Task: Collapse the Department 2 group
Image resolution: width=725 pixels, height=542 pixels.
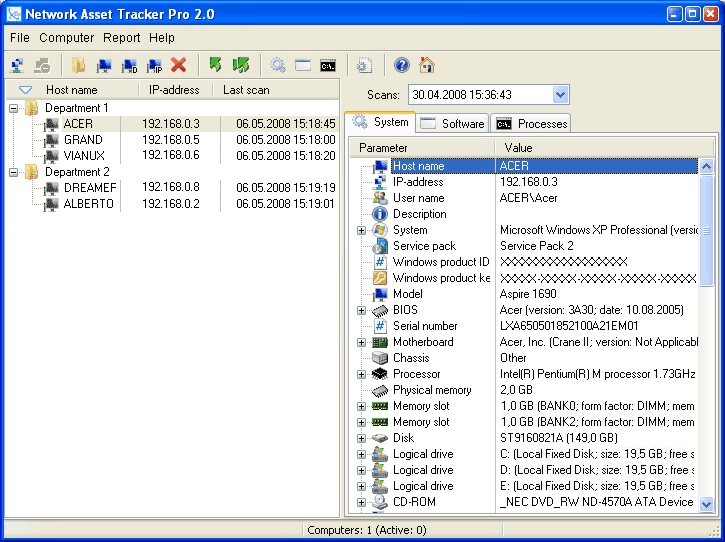Action: (x=14, y=172)
